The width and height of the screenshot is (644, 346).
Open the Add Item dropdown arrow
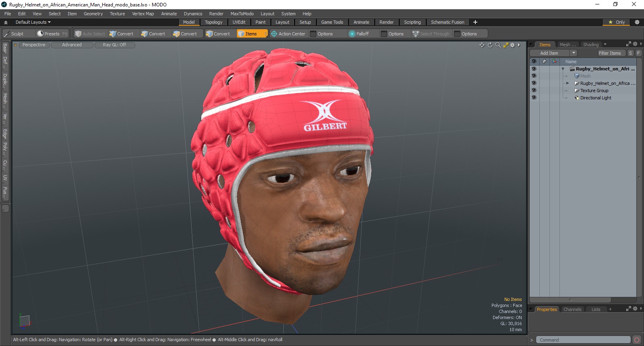pyautogui.click(x=574, y=53)
